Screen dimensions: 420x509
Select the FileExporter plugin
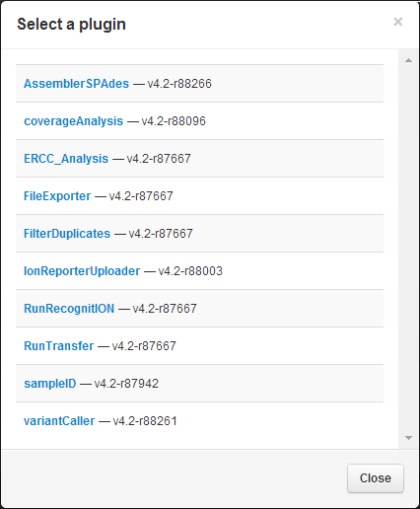click(x=57, y=196)
